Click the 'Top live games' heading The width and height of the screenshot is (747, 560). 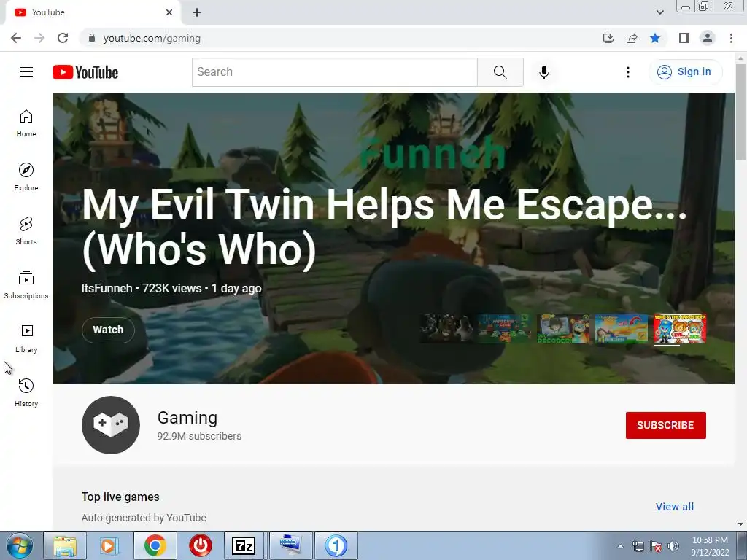coord(120,497)
